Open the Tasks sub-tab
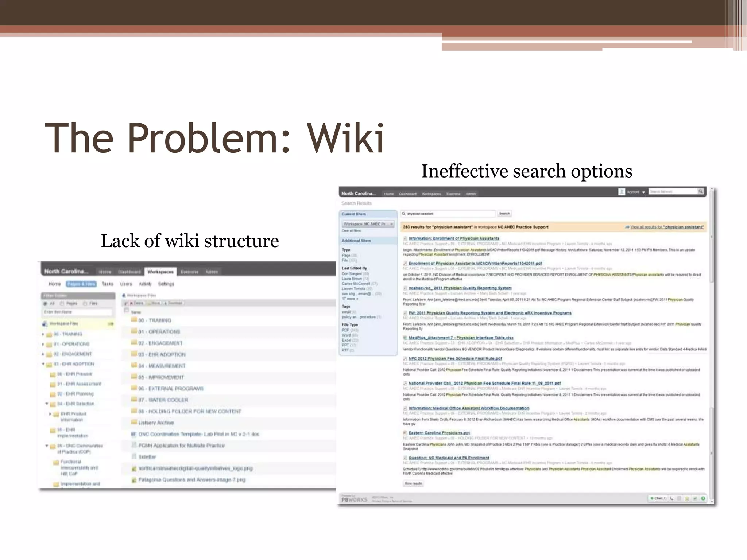Image resolution: width=747 pixels, height=560 pixels. pyautogui.click(x=108, y=284)
